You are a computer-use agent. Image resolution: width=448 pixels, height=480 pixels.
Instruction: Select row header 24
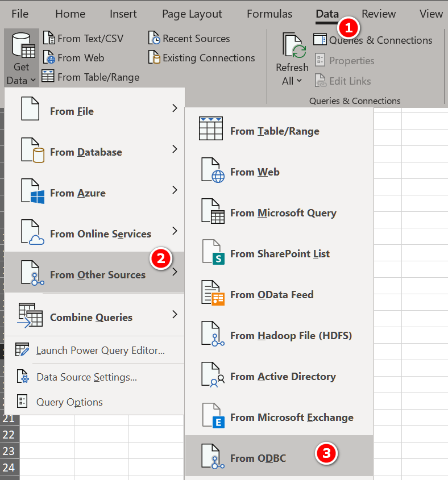(9, 468)
